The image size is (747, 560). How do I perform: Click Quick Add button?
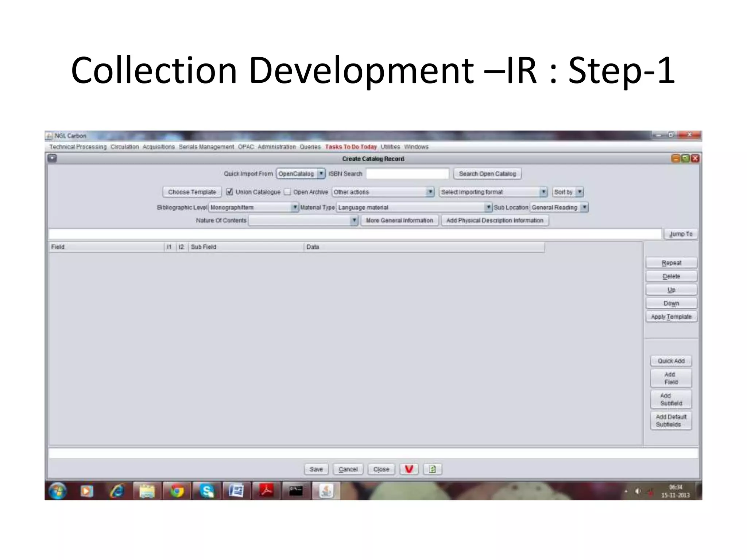pos(671,361)
